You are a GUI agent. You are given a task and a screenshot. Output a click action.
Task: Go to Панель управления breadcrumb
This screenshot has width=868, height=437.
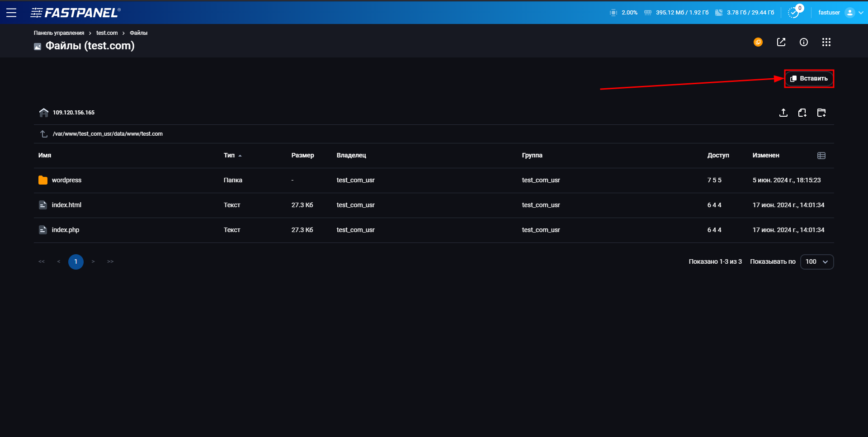(59, 33)
